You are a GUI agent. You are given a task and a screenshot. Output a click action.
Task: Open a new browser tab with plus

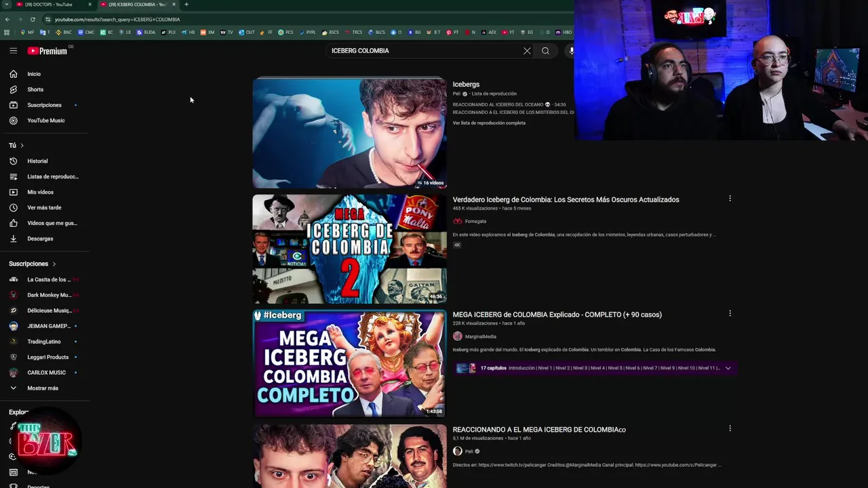point(186,4)
